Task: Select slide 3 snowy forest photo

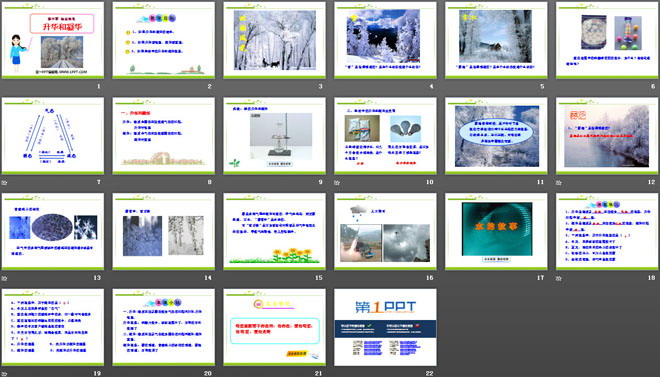Action: (x=274, y=40)
